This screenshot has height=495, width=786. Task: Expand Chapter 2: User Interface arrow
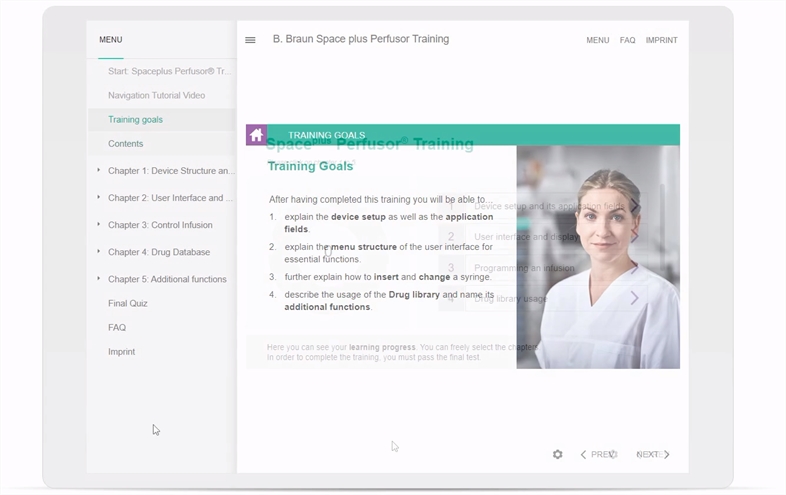coord(98,198)
